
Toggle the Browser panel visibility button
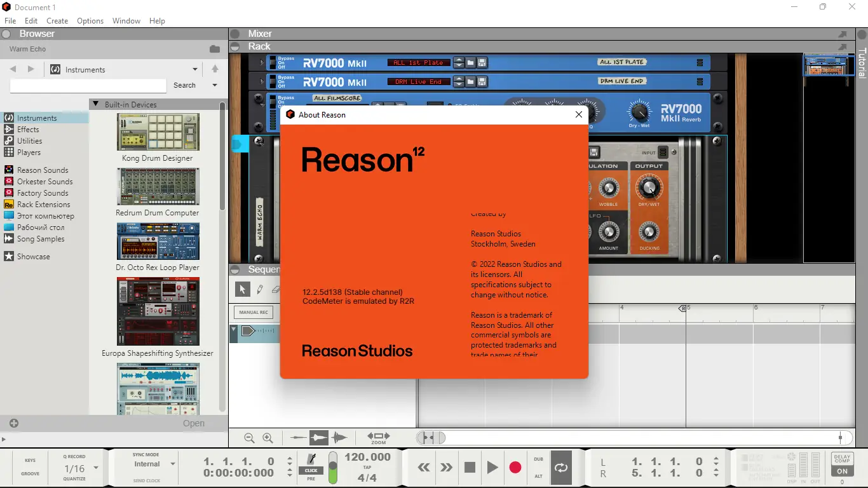[x=6, y=34]
